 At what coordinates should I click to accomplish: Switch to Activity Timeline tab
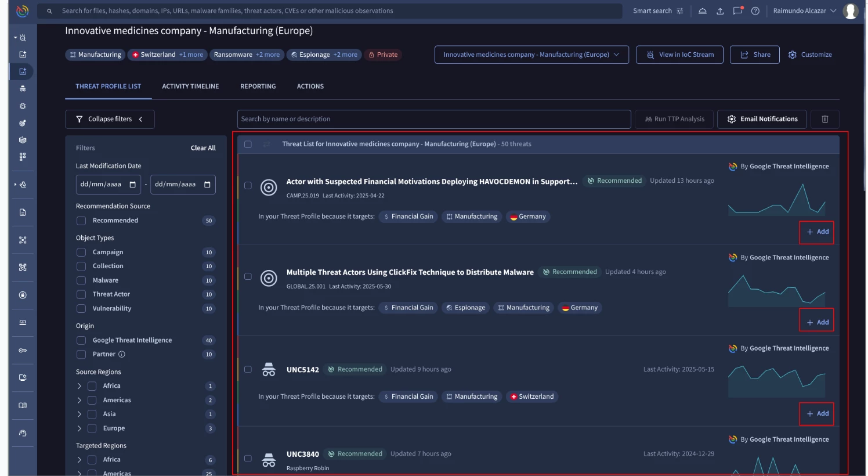click(190, 86)
